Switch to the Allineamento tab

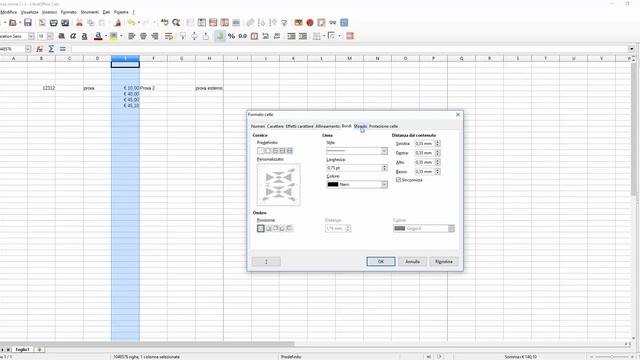pos(327,126)
